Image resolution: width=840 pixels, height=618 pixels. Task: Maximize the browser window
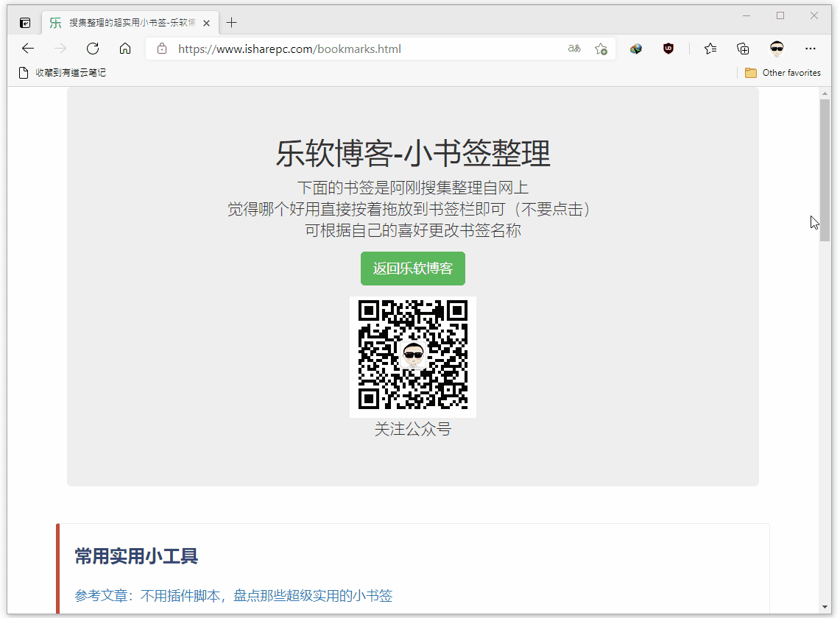(780, 15)
